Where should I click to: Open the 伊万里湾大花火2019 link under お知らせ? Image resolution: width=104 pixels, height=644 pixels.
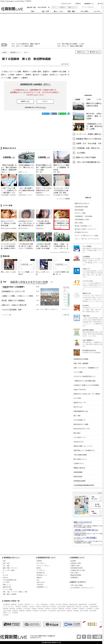click(x=81, y=232)
